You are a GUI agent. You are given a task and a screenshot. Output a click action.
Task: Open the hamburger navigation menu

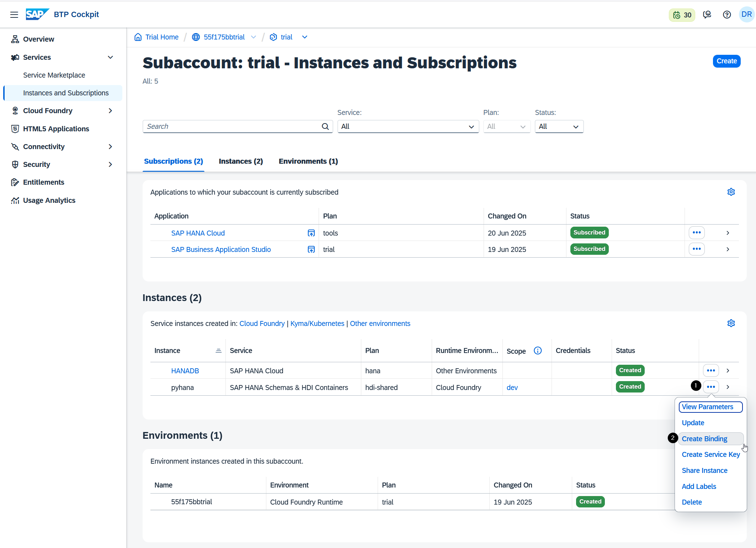coord(14,15)
